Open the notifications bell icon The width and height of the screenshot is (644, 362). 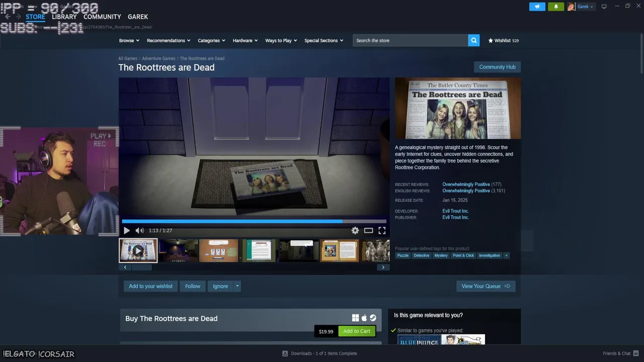pos(556,7)
